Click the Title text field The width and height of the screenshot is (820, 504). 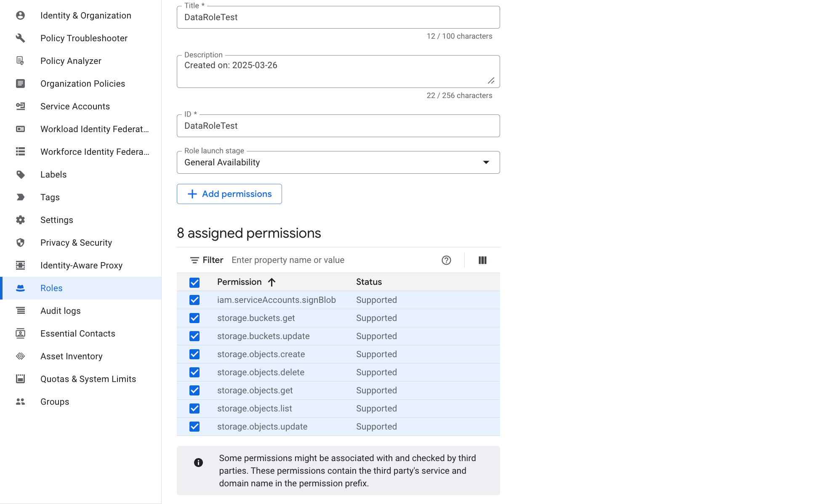(338, 17)
